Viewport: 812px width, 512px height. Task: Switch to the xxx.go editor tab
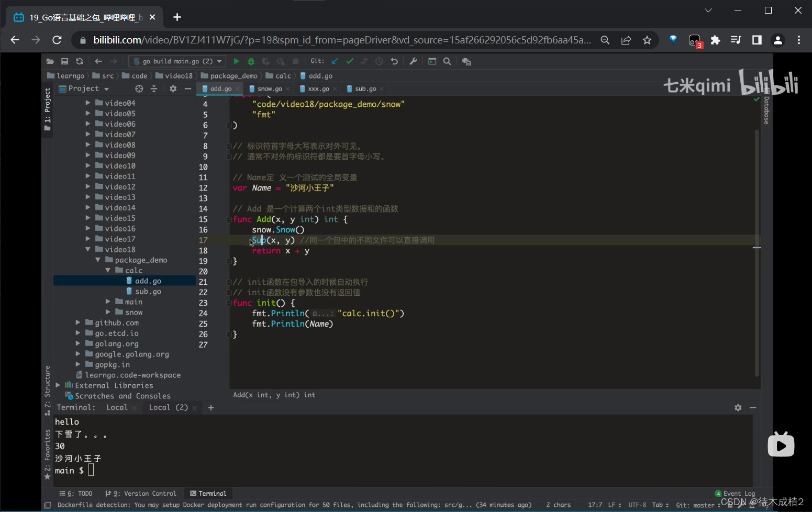tap(318, 88)
